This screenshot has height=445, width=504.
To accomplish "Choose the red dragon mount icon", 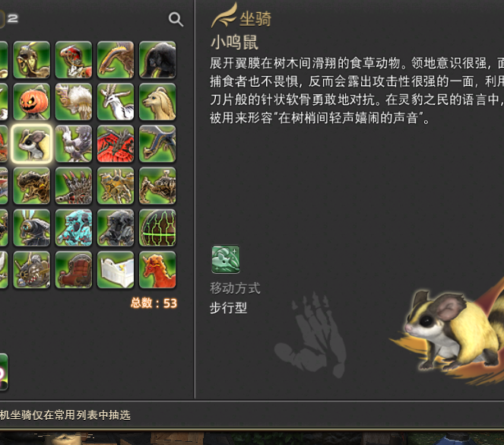I will tap(116, 144).
